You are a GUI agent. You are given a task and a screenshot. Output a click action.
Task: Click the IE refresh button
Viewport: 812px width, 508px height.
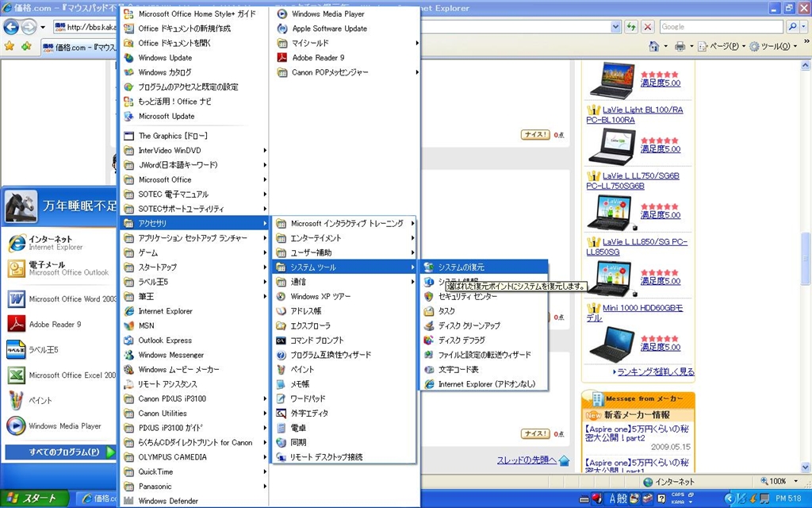click(x=630, y=27)
